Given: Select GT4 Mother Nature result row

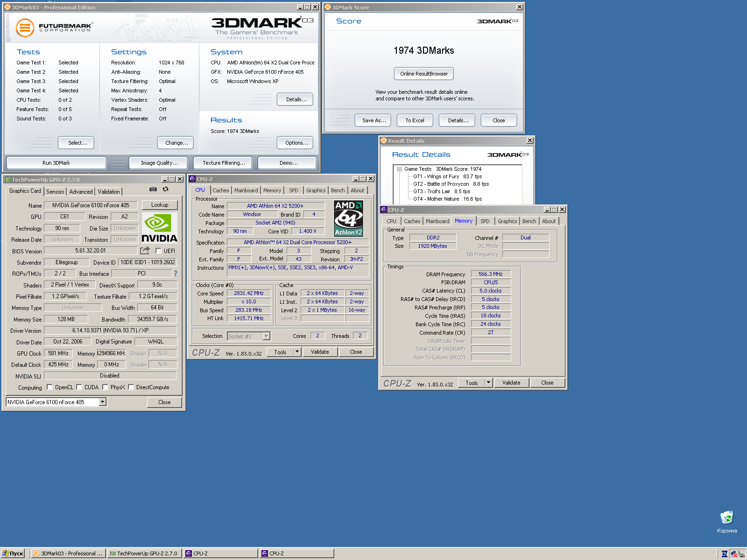Looking at the screenshot, I should click(x=447, y=199).
